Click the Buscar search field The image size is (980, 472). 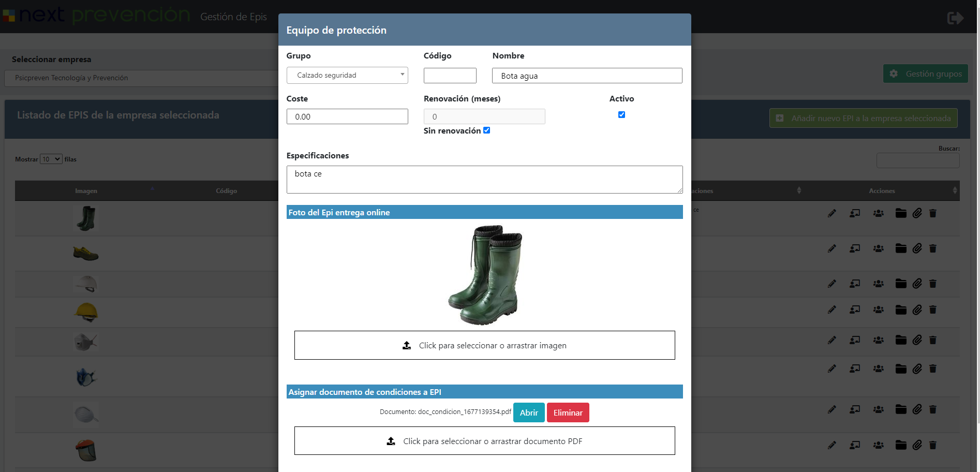click(x=918, y=160)
